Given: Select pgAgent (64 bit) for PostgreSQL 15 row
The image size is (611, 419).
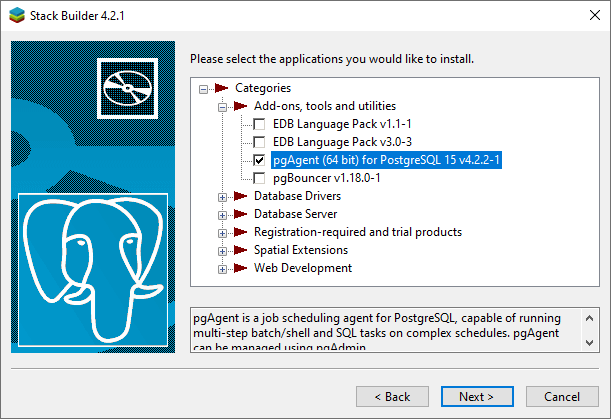Looking at the screenshot, I should pos(386,160).
